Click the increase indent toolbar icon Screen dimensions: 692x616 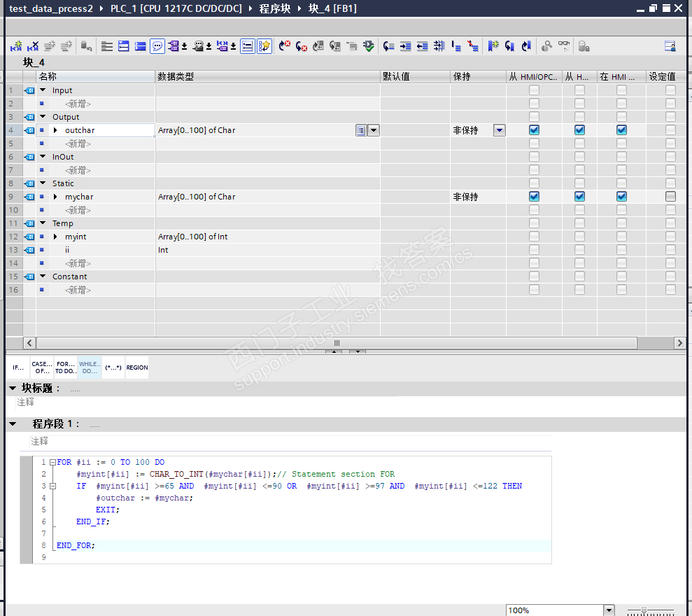[405, 46]
